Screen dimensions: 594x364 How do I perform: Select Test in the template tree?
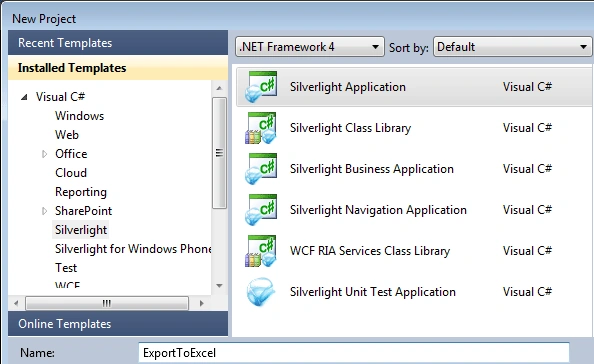tap(66, 268)
